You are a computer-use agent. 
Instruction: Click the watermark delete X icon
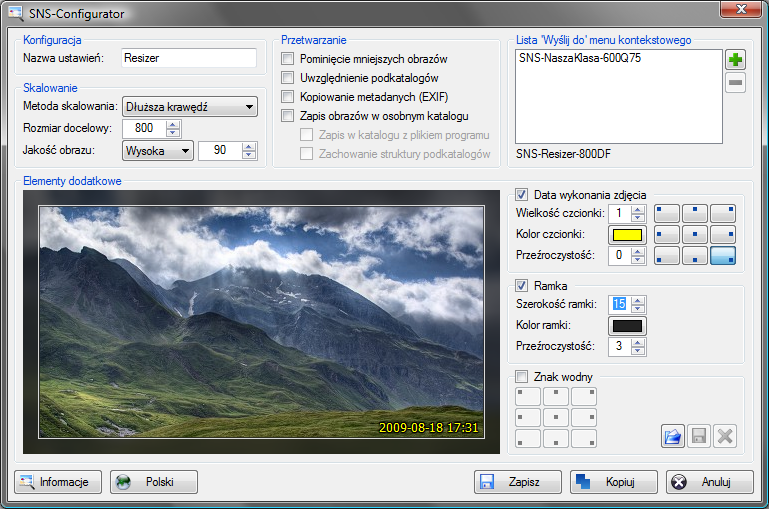(x=725, y=436)
